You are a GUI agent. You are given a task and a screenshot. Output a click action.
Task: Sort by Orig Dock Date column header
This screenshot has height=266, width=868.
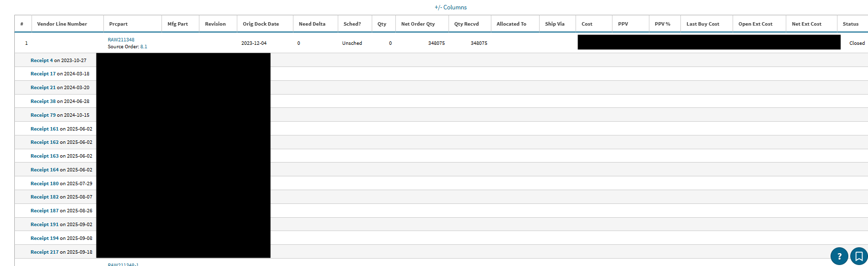click(x=260, y=24)
